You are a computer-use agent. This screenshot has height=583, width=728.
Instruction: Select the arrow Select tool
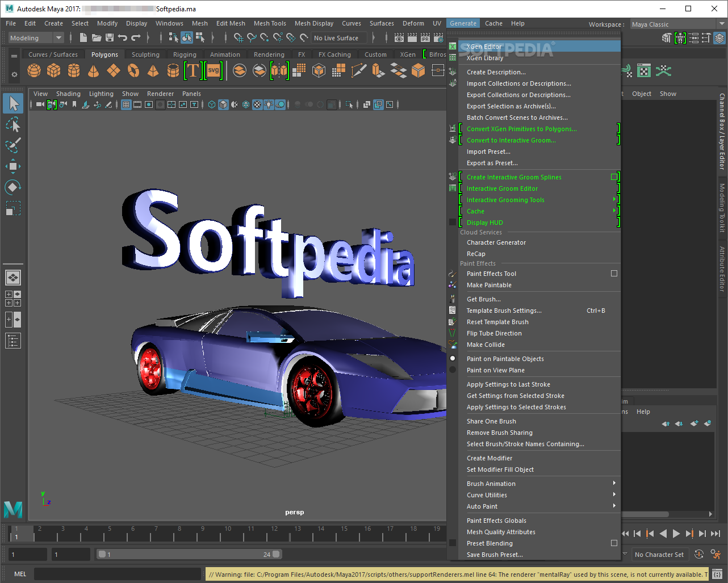pyautogui.click(x=13, y=103)
